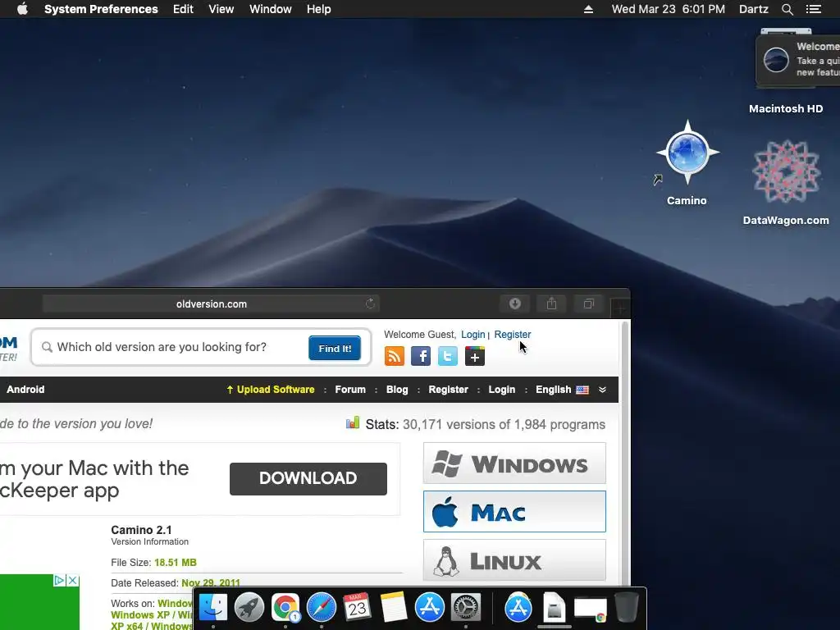Image resolution: width=840 pixels, height=630 pixels.
Task: Click the oldversion.com address bar
Action: pyautogui.click(x=211, y=304)
